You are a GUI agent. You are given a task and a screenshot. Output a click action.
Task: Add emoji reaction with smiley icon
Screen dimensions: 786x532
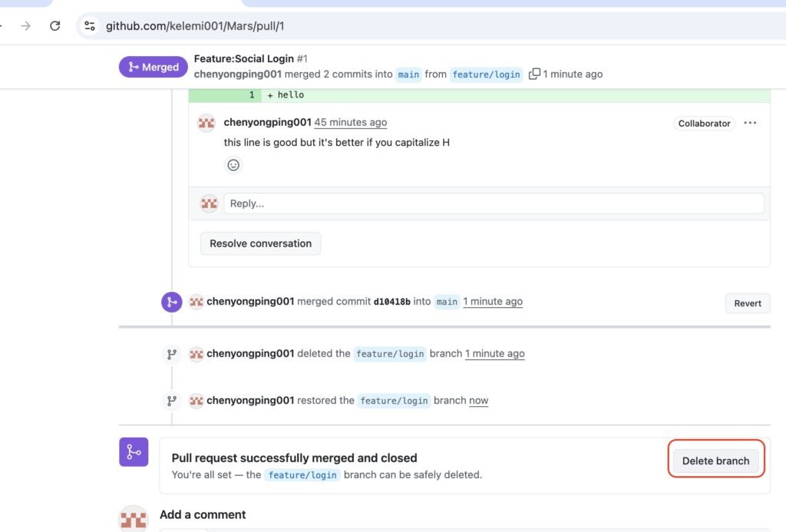click(233, 165)
